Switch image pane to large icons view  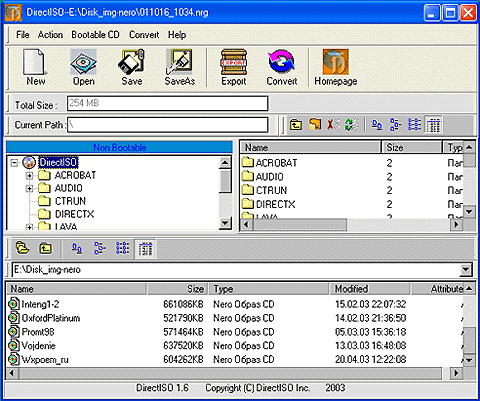point(377,125)
